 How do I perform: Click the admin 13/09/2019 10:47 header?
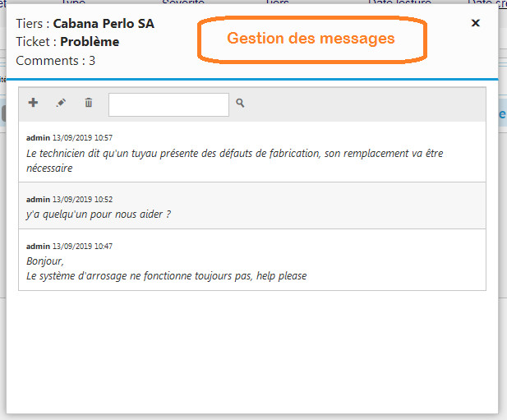coord(69,246)
